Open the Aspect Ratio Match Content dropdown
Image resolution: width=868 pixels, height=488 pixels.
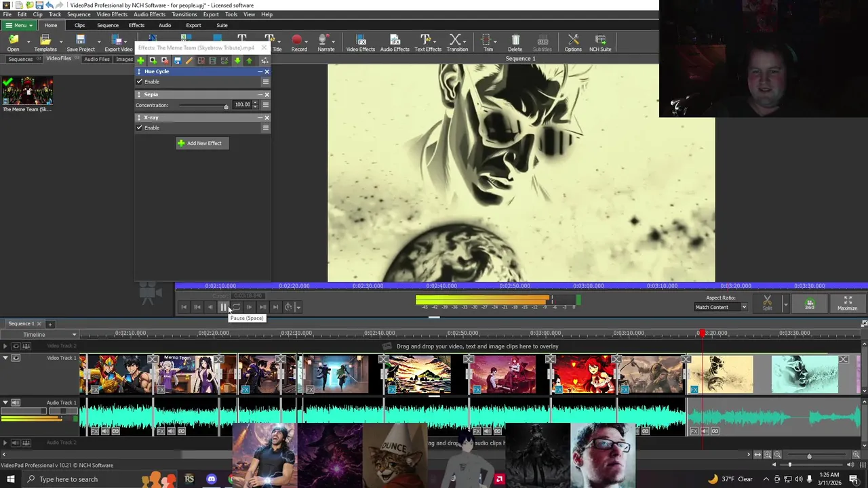[721, 307]
